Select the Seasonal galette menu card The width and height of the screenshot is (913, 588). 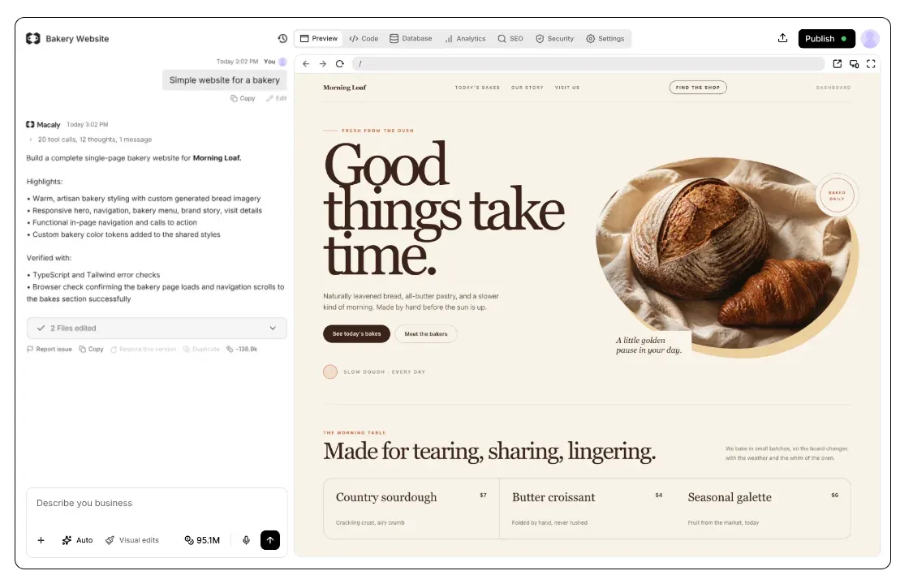coord(763,509)
